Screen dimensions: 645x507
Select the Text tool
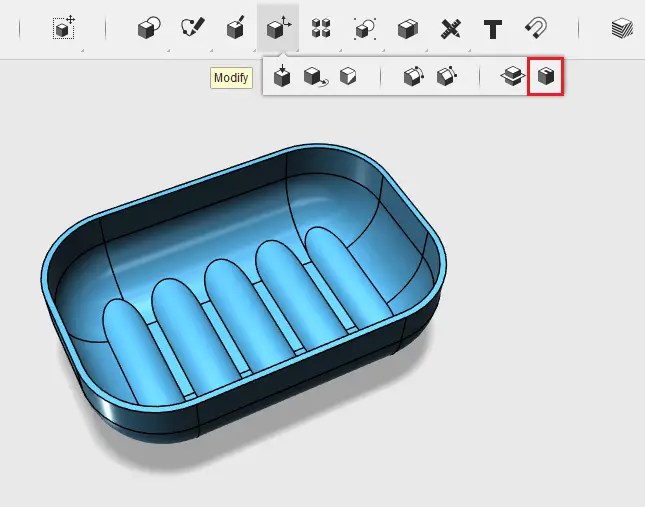tap(493, 29)
